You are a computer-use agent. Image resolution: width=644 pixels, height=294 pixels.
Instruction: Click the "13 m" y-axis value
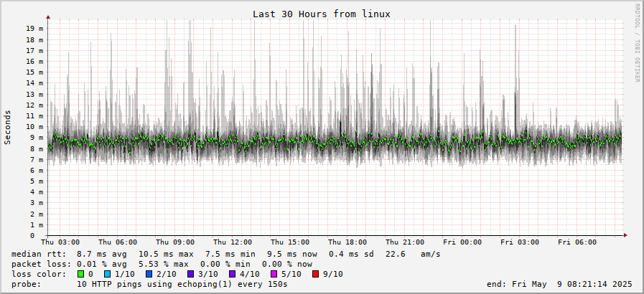click(34, 95)
